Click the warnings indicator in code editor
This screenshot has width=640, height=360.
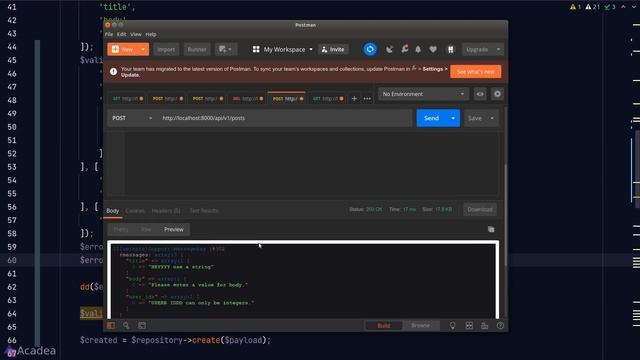pyautogui.click(x=575, y=7)
